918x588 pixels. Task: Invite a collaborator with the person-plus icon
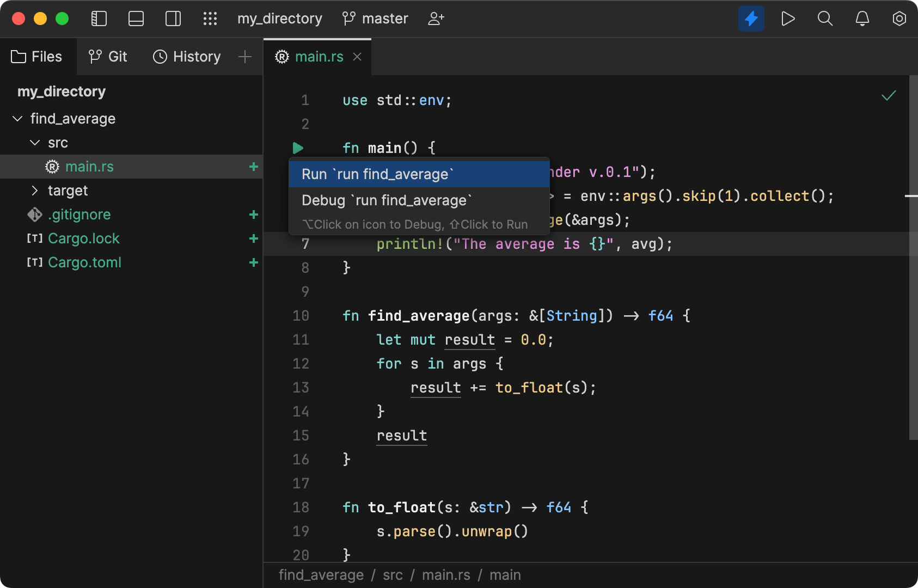(x=435, y=18)
